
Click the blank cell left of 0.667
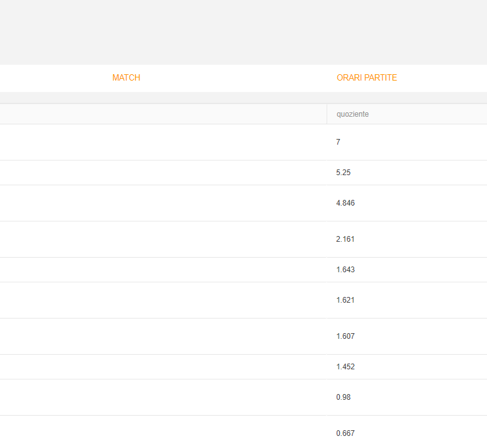(164, 432)
